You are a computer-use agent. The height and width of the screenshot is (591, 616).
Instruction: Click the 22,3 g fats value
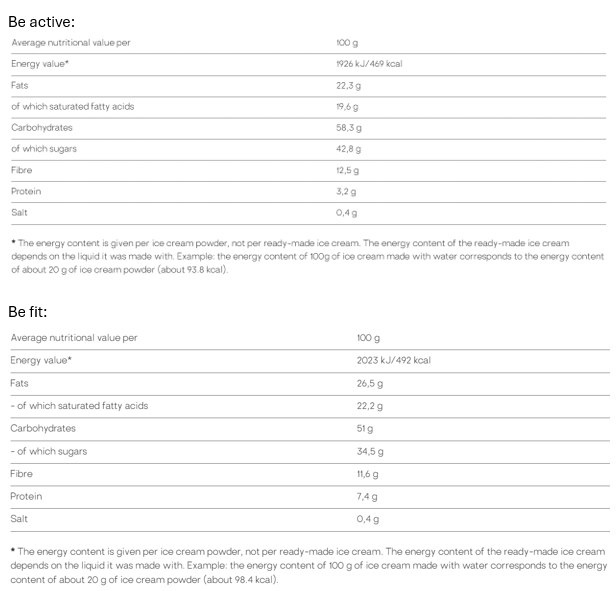348,85
